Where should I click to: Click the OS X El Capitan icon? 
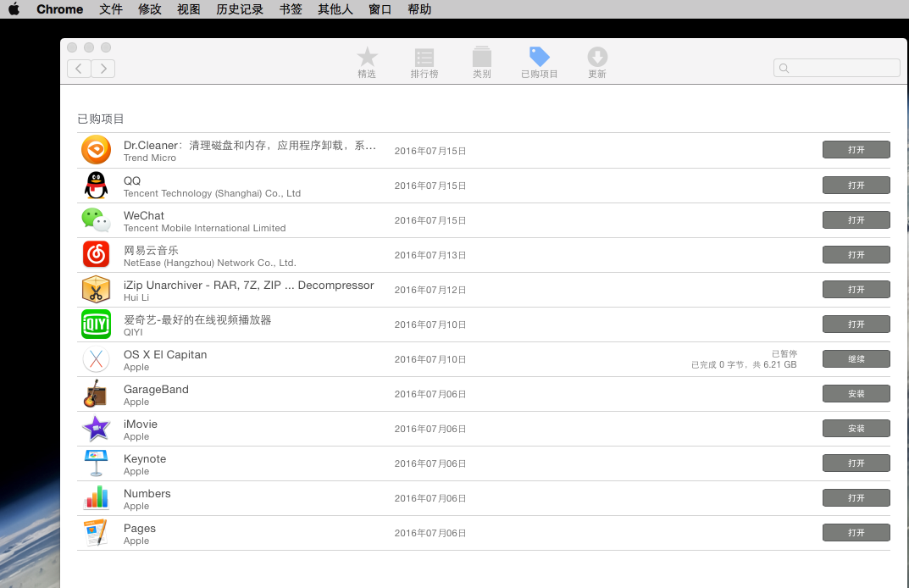(97, 359)
